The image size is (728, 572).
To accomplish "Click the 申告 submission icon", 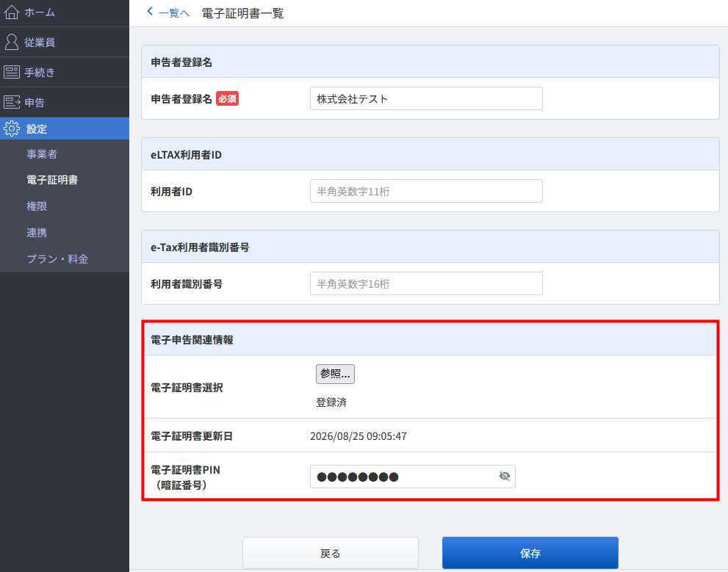I will [12, 101].
